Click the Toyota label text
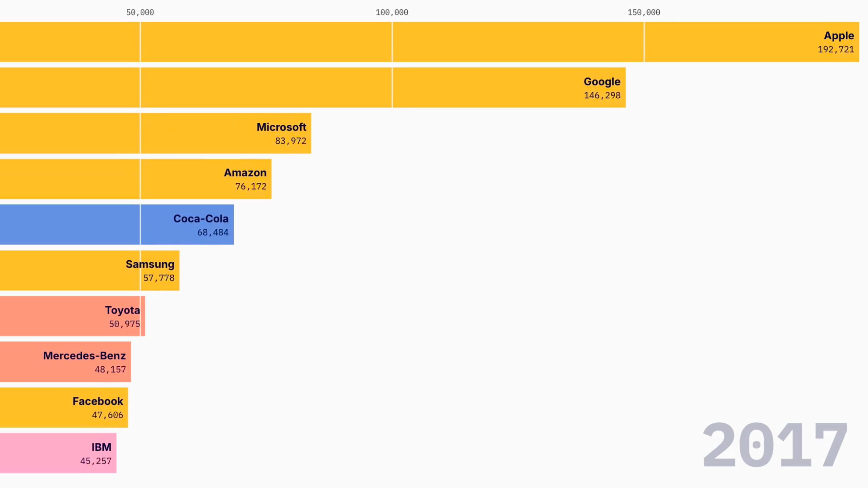The width and height of the screenshot is (868, 488). (122, 310)
